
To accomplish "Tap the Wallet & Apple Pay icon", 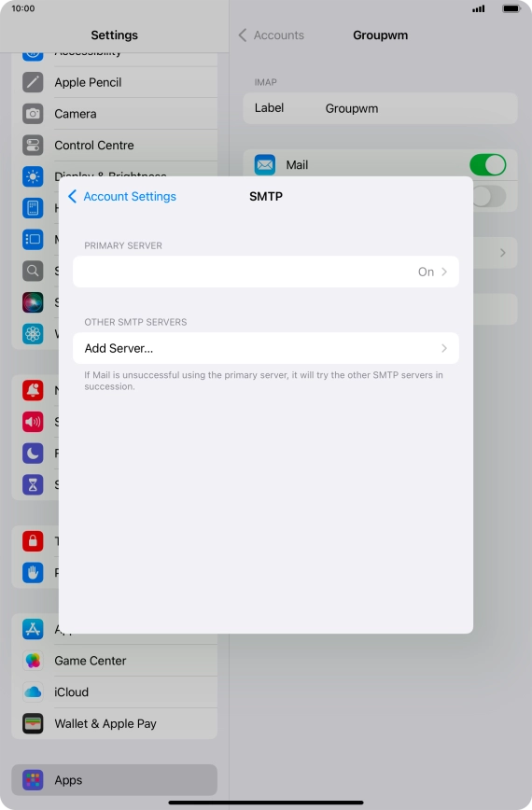I will tap(33, 724).
